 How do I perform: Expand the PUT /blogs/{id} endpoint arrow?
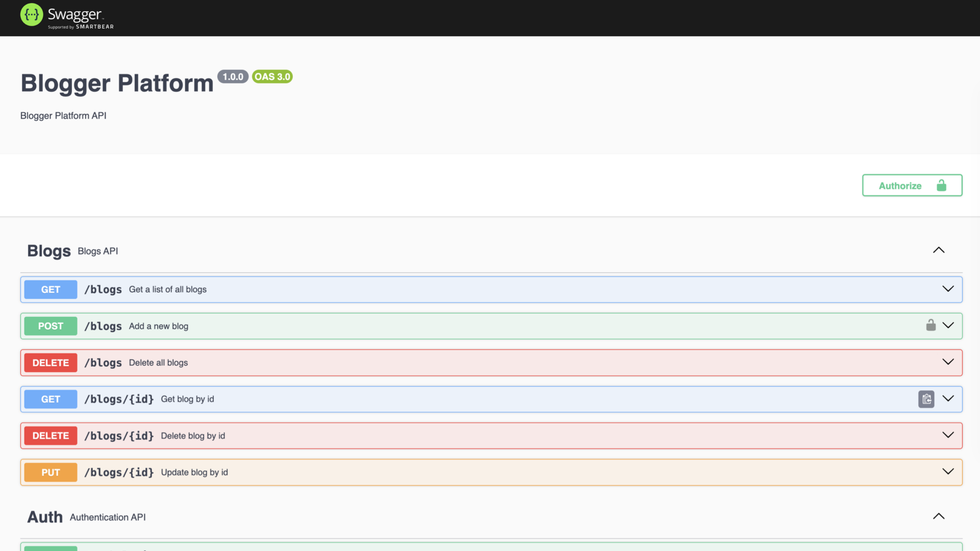(x=948, y=471)
